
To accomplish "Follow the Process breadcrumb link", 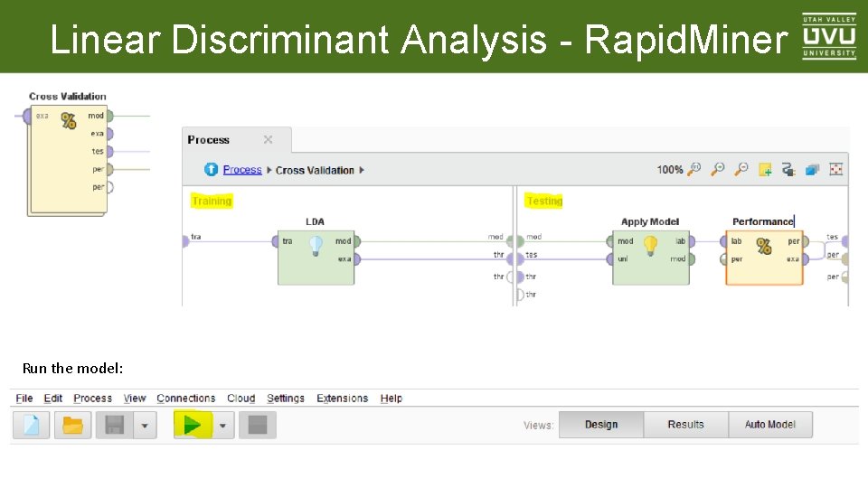I will coord(242,170).
